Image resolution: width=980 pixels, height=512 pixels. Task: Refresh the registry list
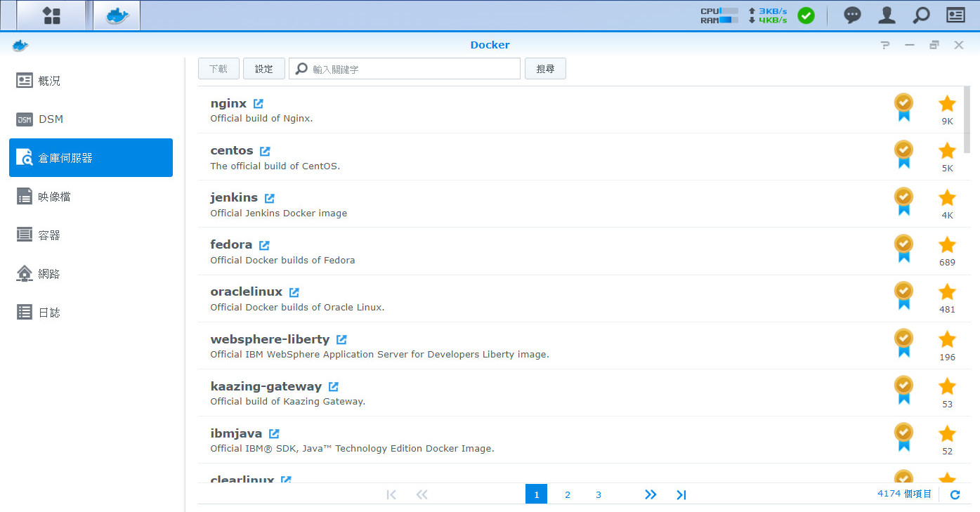coord(955,494)
